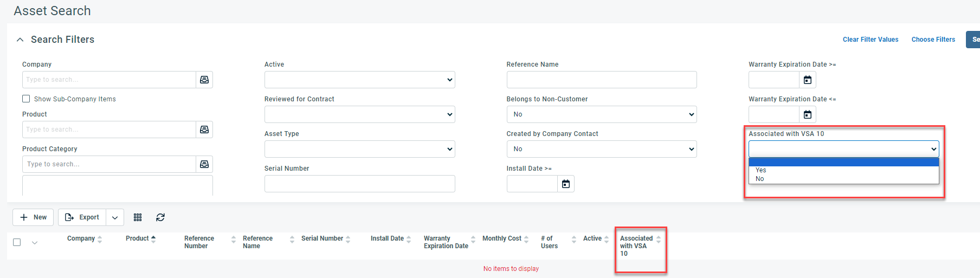Viewport: 980px width, 278px height.
Task: Expand the Export button dropdown arrow
Action: click(x=115, y=217)
